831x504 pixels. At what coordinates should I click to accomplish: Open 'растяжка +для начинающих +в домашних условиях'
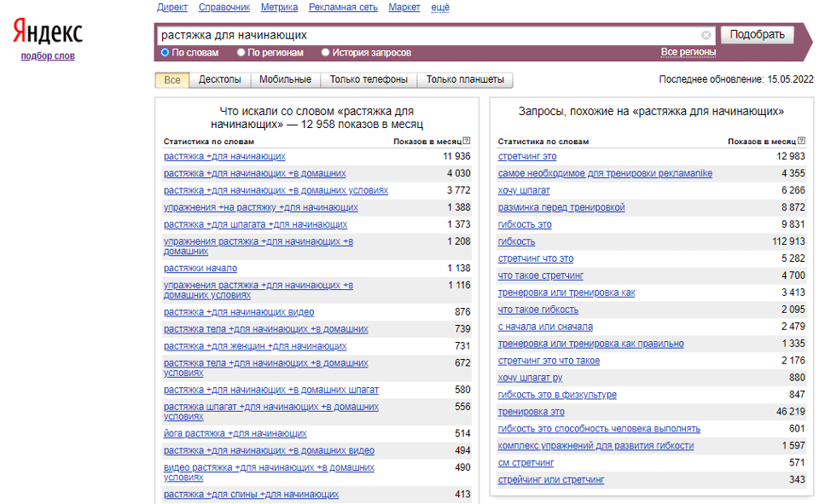(x=276, y=190)
